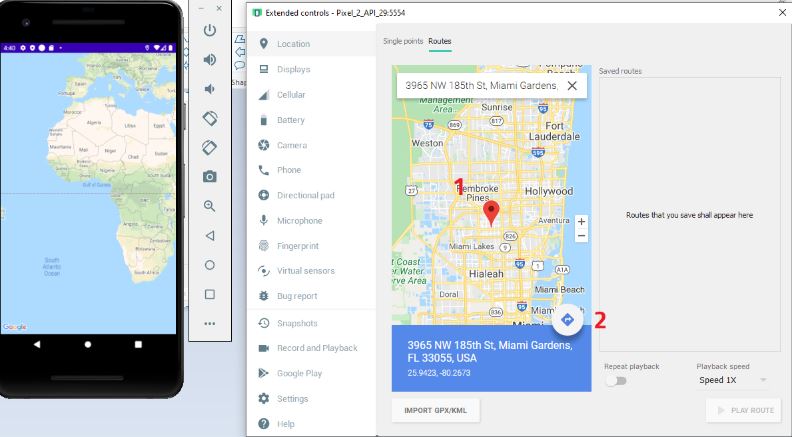792x437 pixels.
Task: Click Hollywood label on the map
Action: [549, 191]
